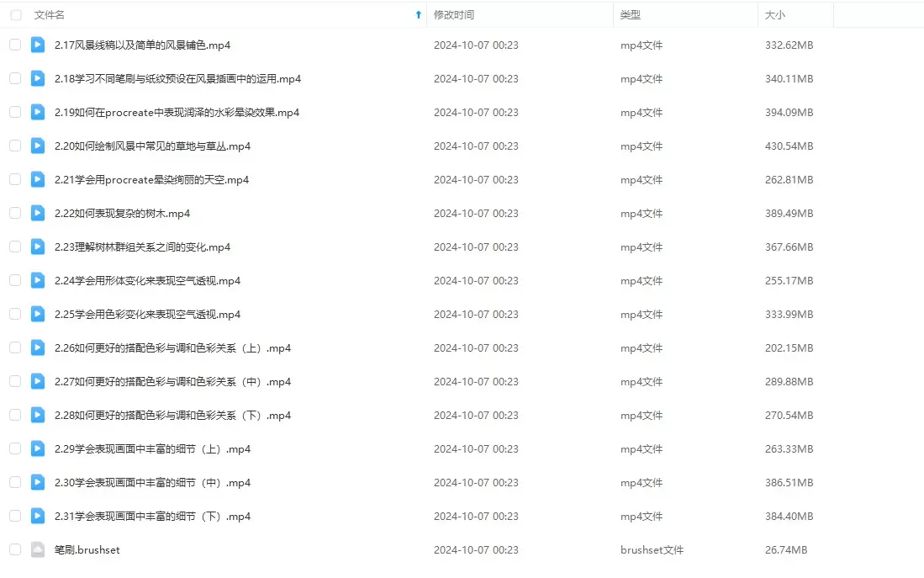The height and width of the screenshot is (578, 924).
Task: Click the video icon for 2.17风景线稿 file
Action: point(38,45)
